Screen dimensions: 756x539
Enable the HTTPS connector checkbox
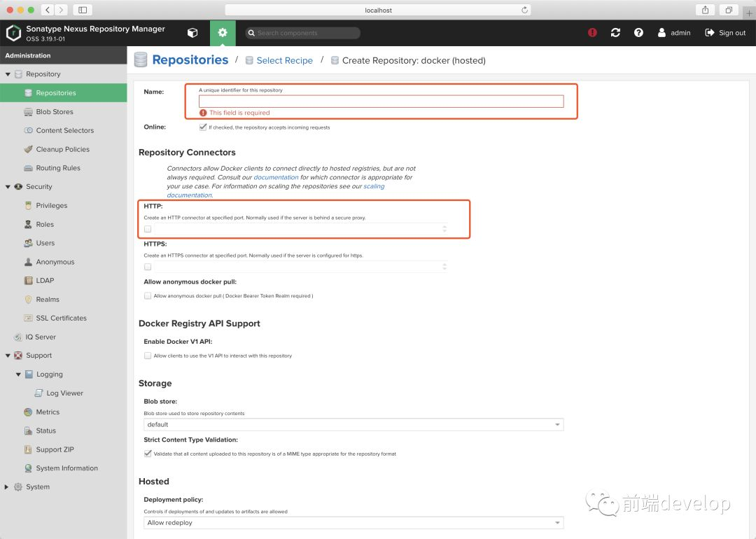(148, 267)
